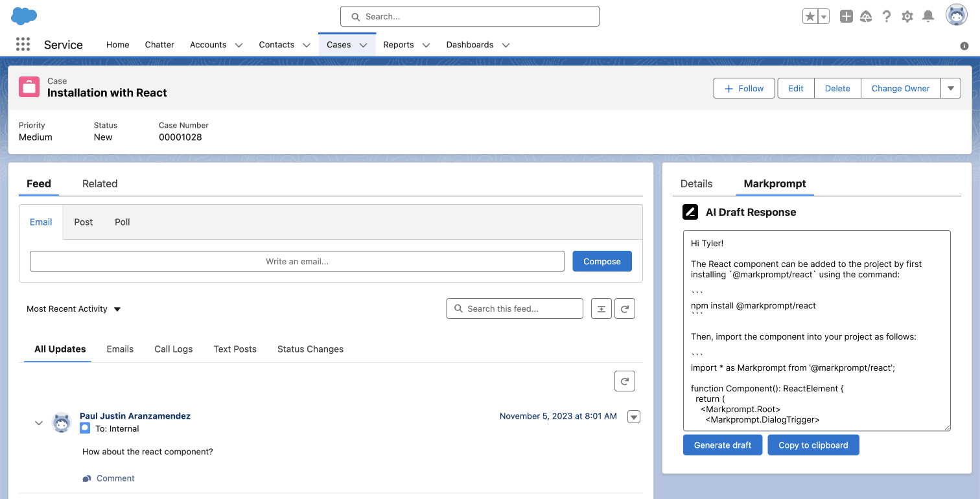Click the Delete case button

pyautogui.click(x=837, y=89)
